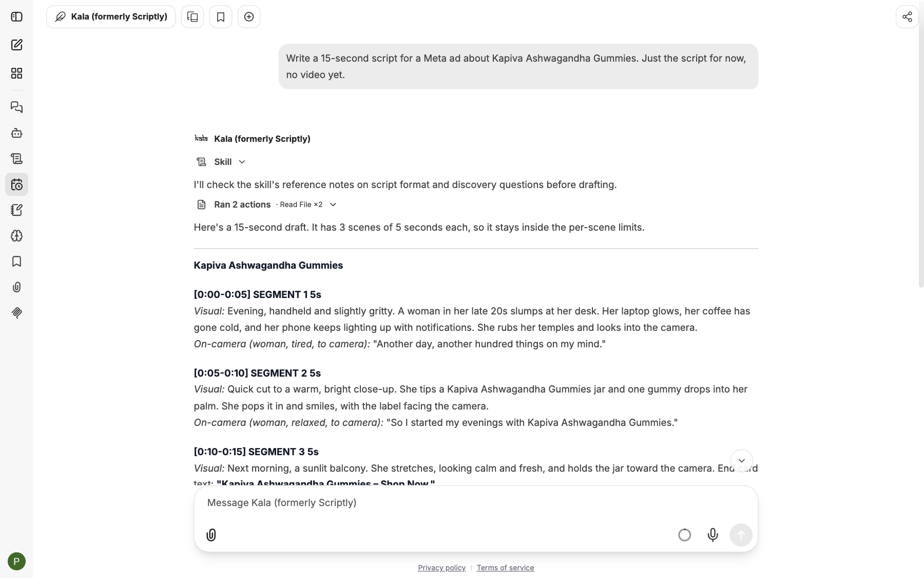Click the "[0:05-0:10] SEGMENT 2 5s" heading
The height and width of the screenshot is (578, 924).
[x=257, y=374]
